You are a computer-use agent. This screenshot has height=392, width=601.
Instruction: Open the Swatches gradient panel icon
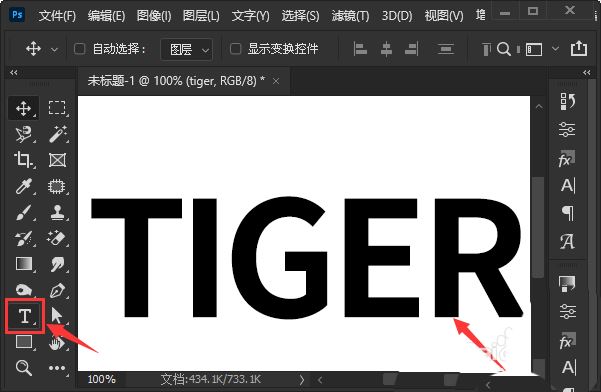(567, 284)
